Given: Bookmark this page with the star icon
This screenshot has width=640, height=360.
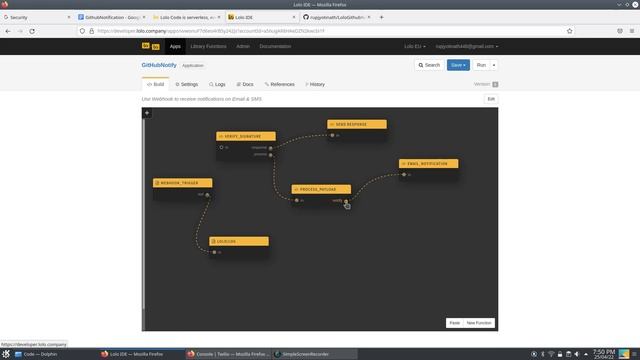Looking at the screenshot, I should (569, 31).
